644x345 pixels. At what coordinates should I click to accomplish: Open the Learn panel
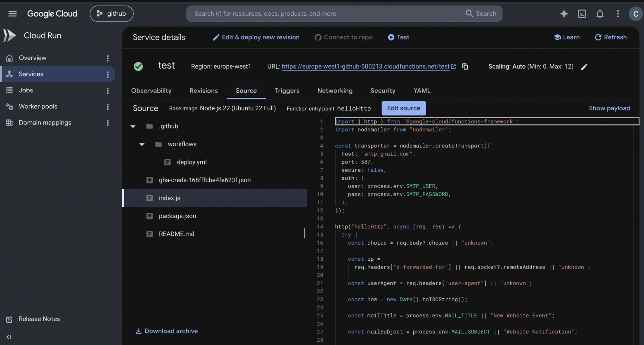566,37
